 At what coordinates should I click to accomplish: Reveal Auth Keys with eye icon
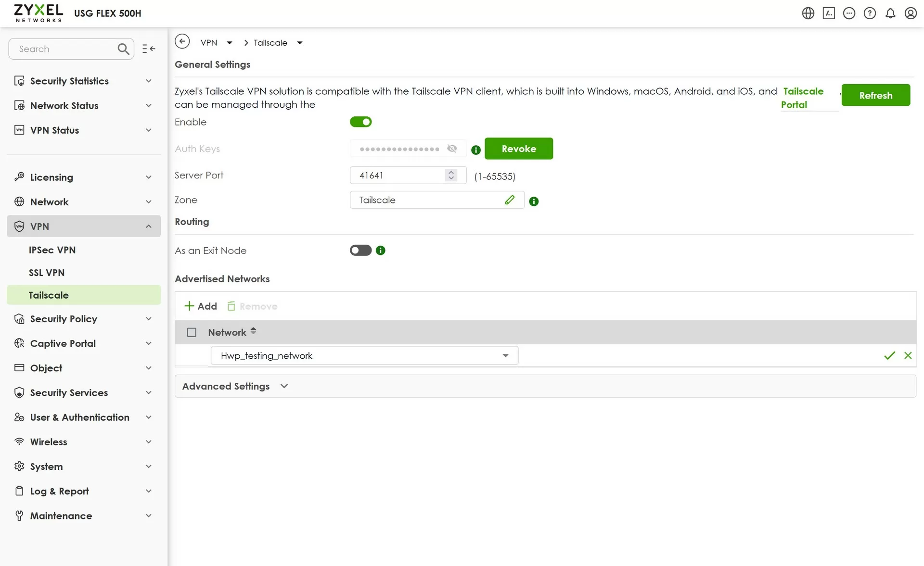[451, 149]
